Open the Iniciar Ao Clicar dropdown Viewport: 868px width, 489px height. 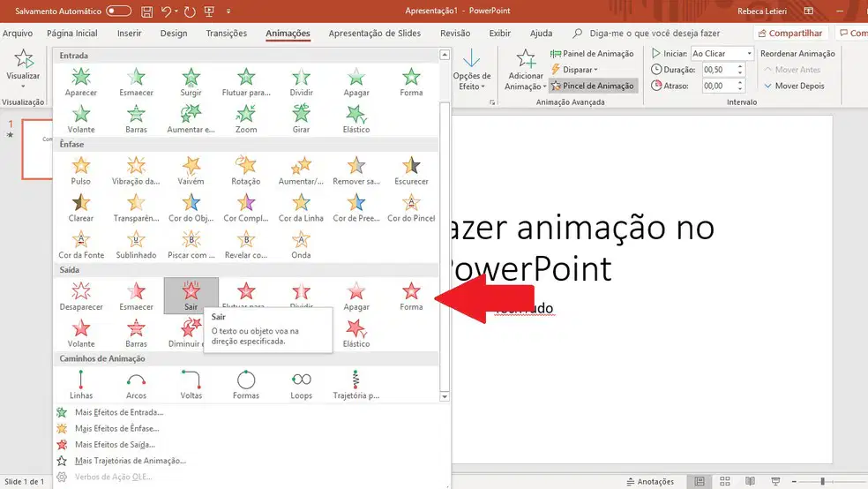(x=722, y=53)
